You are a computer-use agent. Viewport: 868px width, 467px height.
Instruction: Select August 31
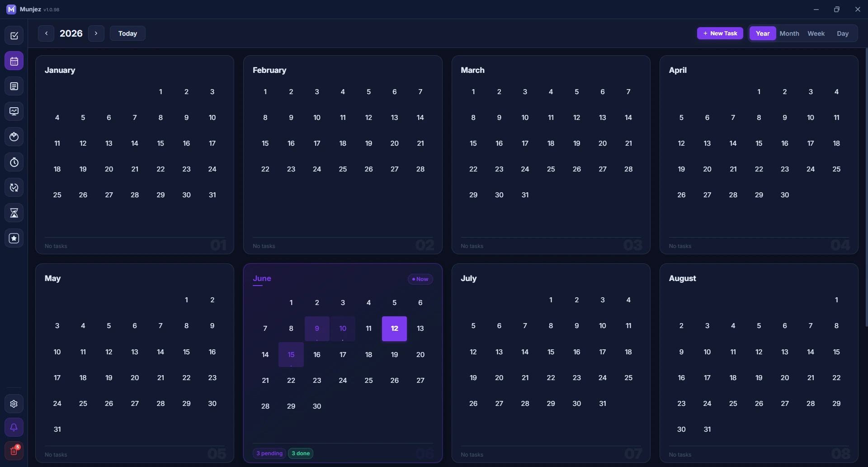pos(707,429)
